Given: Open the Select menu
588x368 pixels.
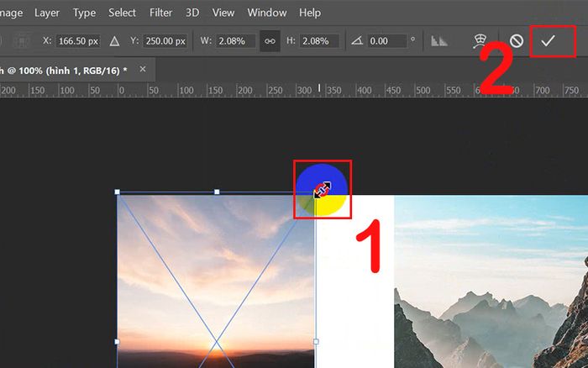Looking at the screenshot, I should 122,13.
